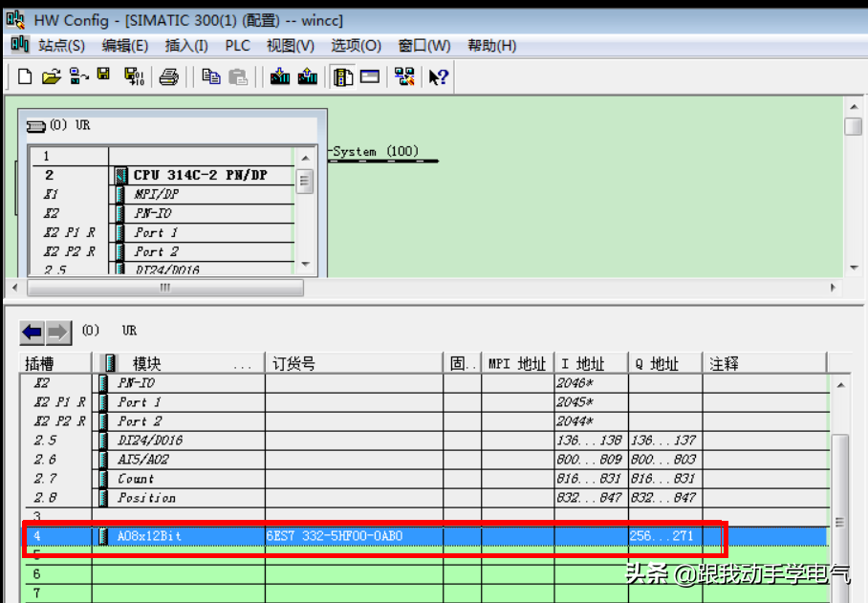
Task: Select empty slot 6 row
Action: (x=425, y=574)
